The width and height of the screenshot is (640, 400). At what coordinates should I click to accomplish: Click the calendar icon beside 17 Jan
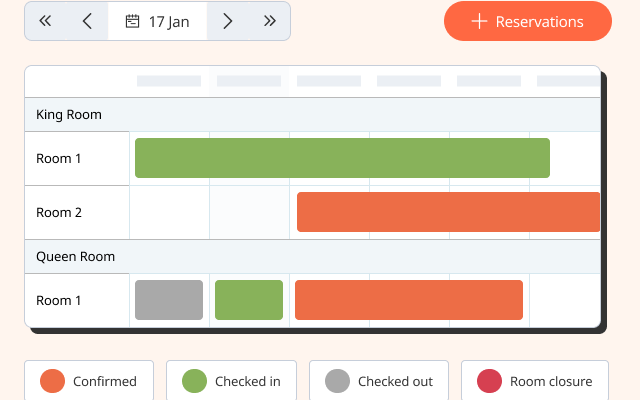(132, 21)
